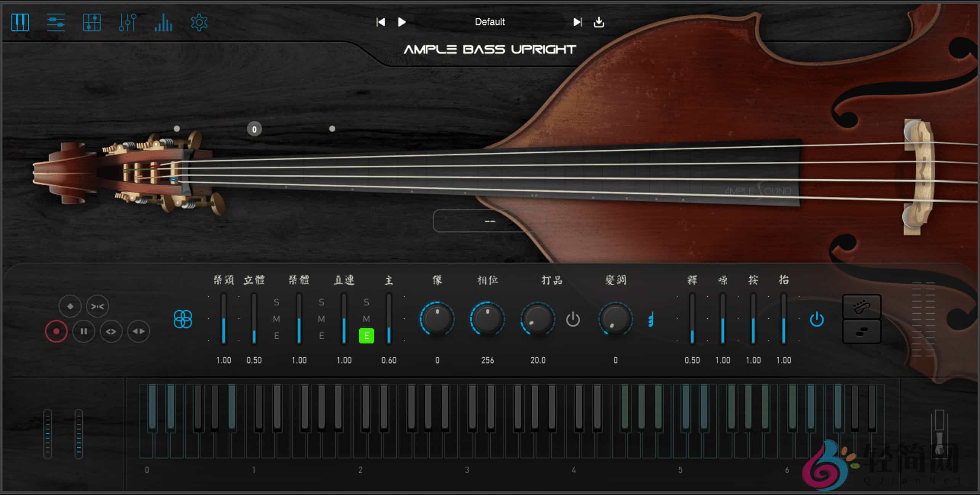Open the settings gear panel
Screen dimensions: 980x495
coord(199,22)
